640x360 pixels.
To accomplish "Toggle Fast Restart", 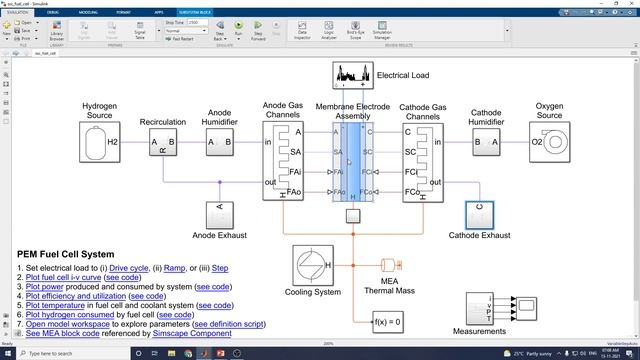I will tap(180, 39).
